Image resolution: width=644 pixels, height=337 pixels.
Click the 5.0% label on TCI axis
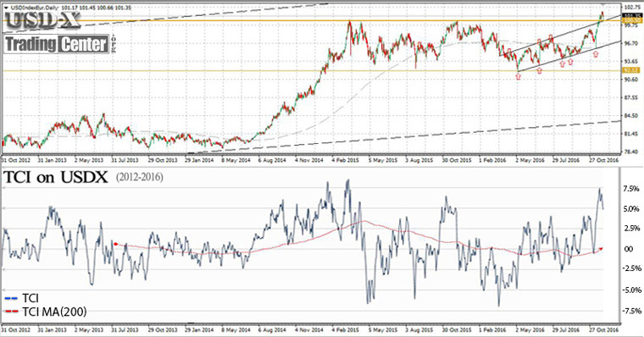coord(631,209)
